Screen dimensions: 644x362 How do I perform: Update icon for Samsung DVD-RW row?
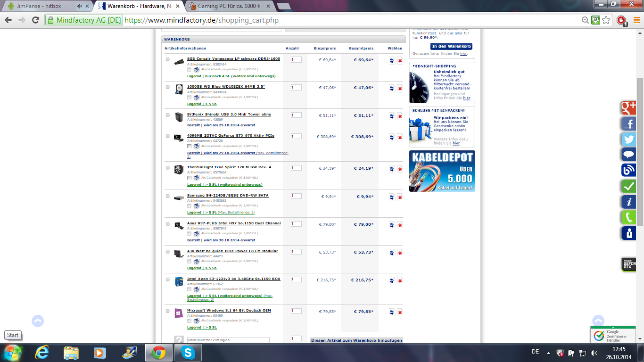392,197
